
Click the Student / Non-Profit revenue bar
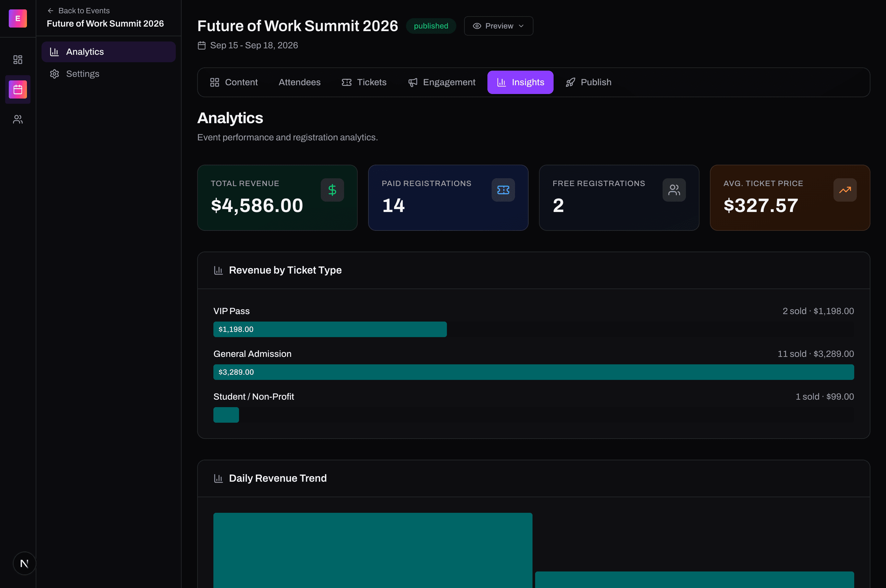(x=226, y=415)
